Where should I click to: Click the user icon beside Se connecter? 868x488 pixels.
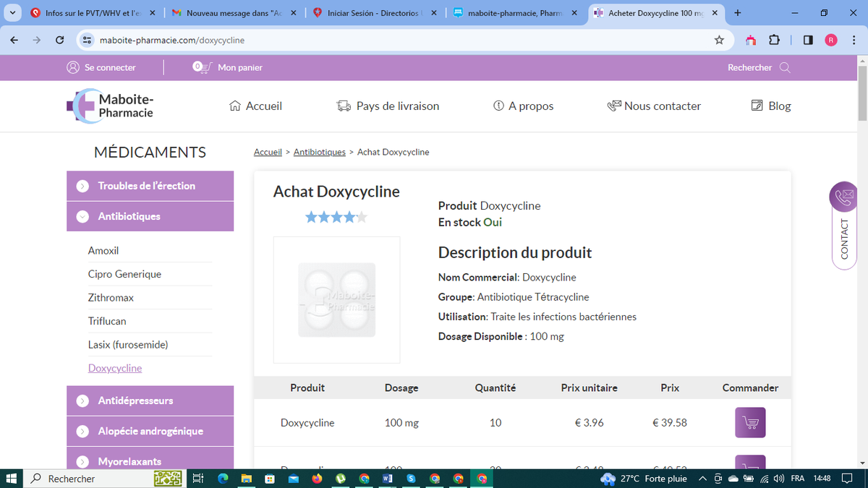point(72,67)
